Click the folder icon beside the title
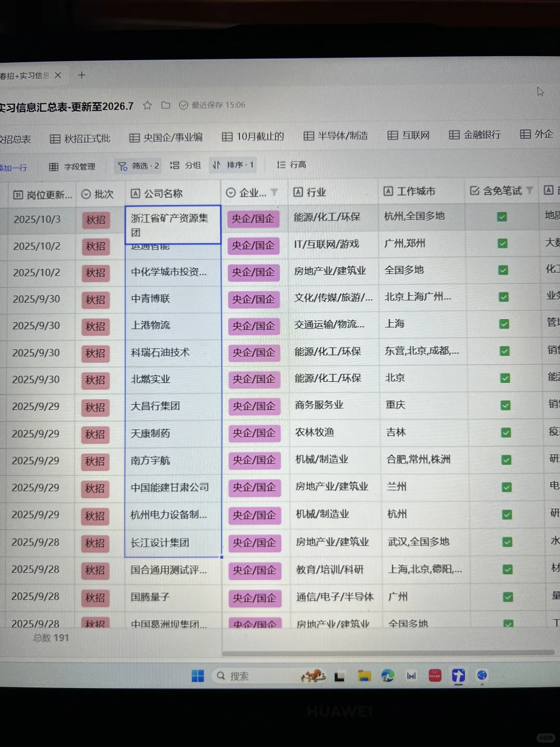This screenshot has width=560, height=747. [166, 105]
